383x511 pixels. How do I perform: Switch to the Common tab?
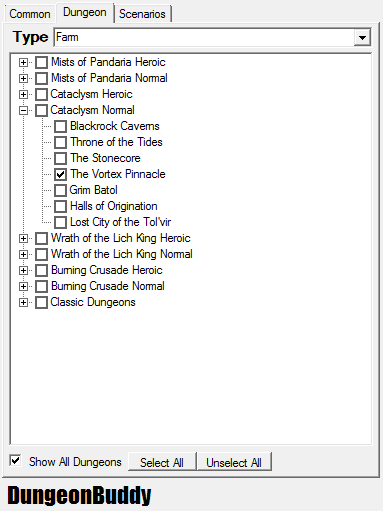(x=30, y=14)
